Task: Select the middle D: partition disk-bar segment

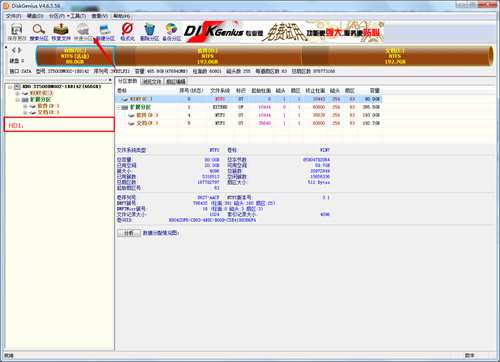Action: coord(208,56)
